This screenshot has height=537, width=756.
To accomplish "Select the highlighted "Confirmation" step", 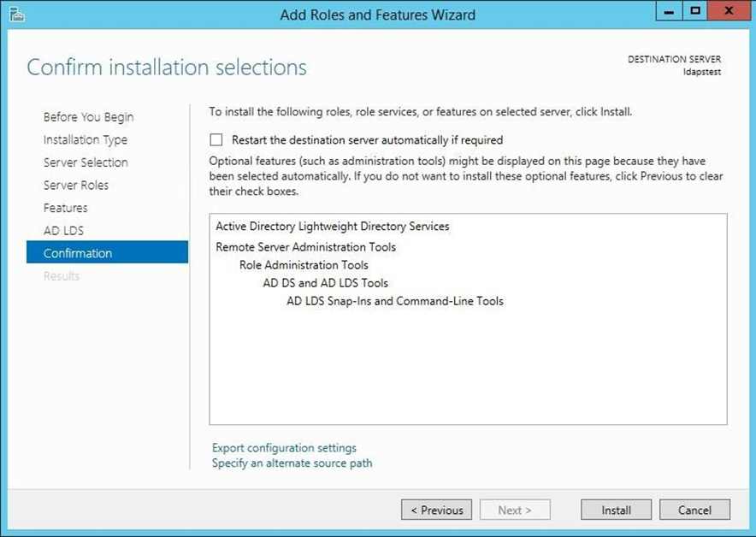I will tap(77, 253).
